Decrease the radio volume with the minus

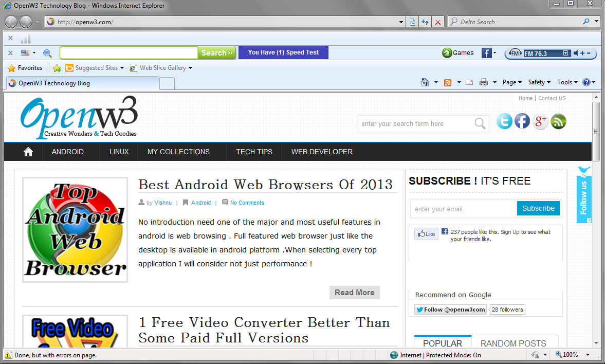(x=589, y=53)
